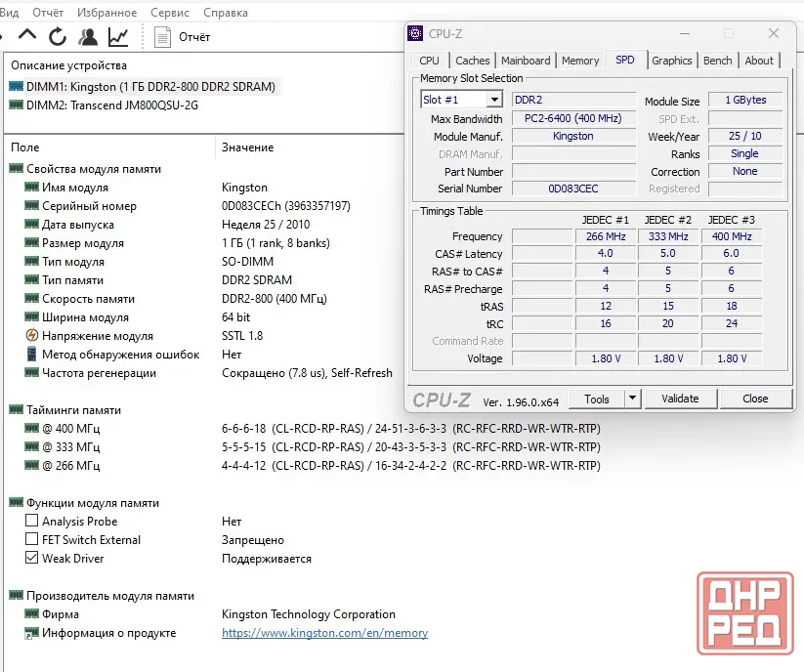Click icon beside Серийный номер row
This screenshot has height=672, width=804.
(32, 205)
